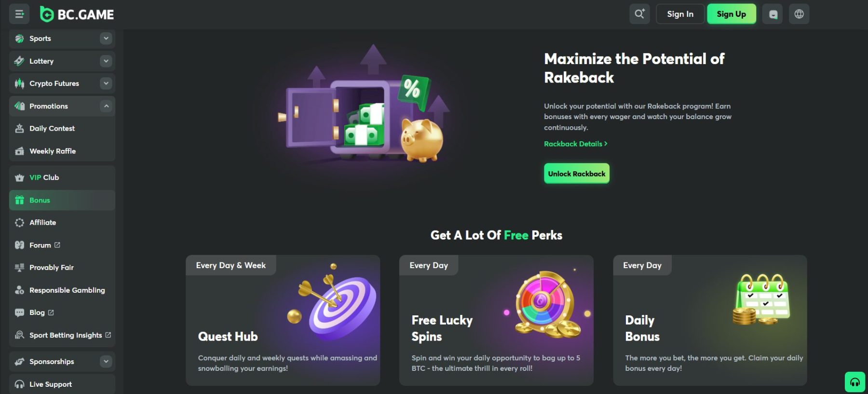The width and height of the screenshot is (868, 394).
Task: Open the Provably Fair menu entry
Action: (62, 267)
